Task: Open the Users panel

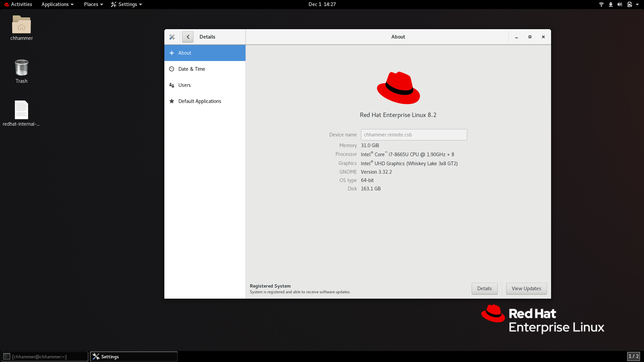Action: (205, 85)
